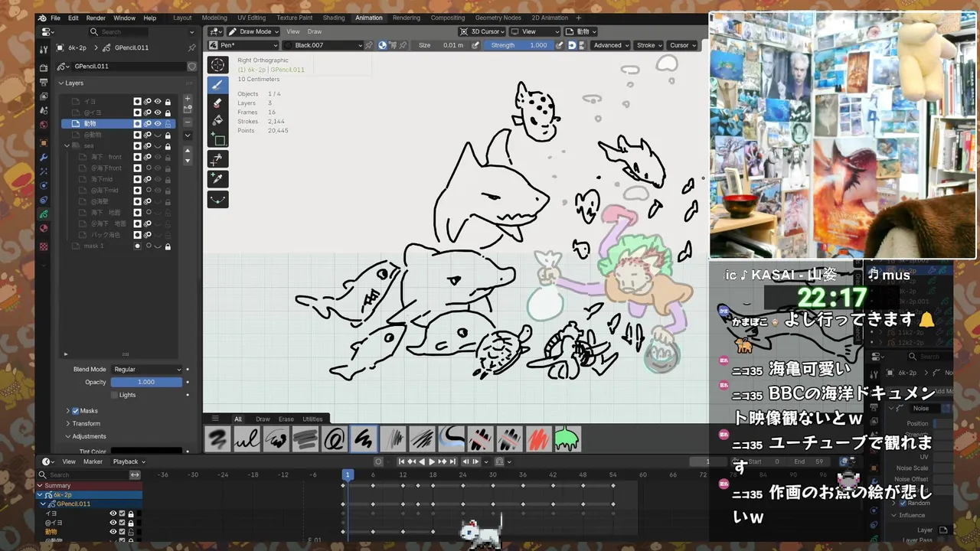Open the Blend Mode Regular dropdown
This screenshot has height=551, width=980.
146,369
